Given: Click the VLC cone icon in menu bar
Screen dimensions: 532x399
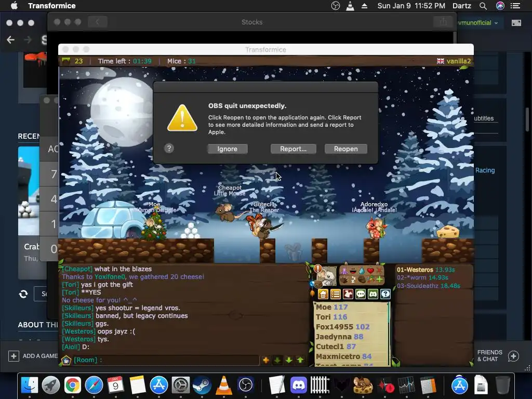Looking at the screenshot, I should pos(350,6).
